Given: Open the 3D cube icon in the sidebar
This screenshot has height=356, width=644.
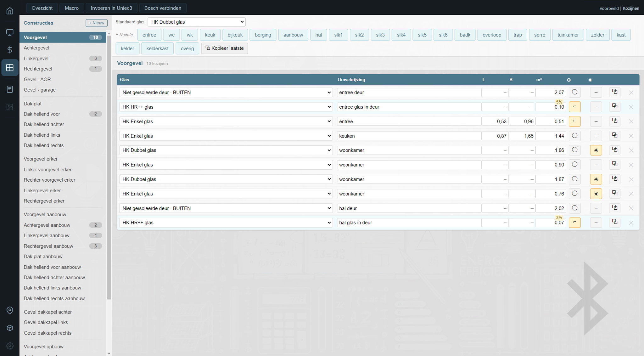Looking at the screenshot, I should [10, 328].
